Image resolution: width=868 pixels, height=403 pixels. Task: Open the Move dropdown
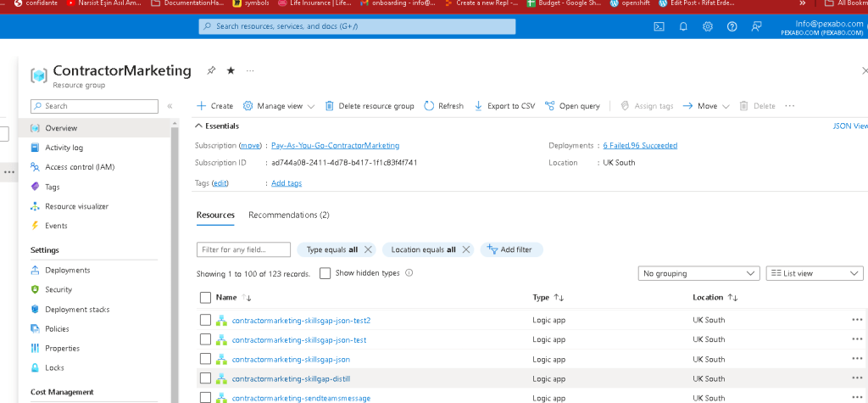tap(706, 106)
